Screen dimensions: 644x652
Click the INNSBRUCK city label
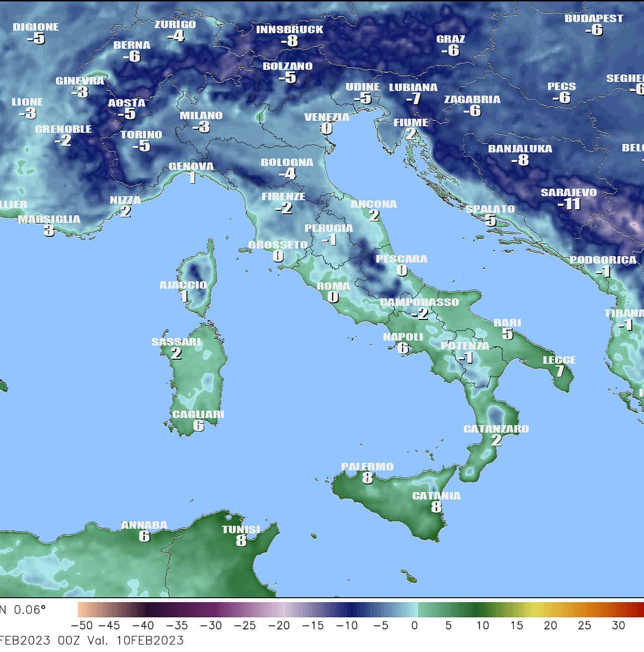pyautogui.click(x=290, y=29)
